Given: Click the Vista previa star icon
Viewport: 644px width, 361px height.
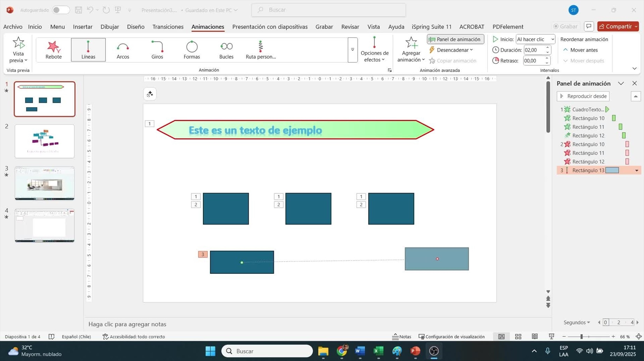Looking at the screenshot, I should (18, 43).
